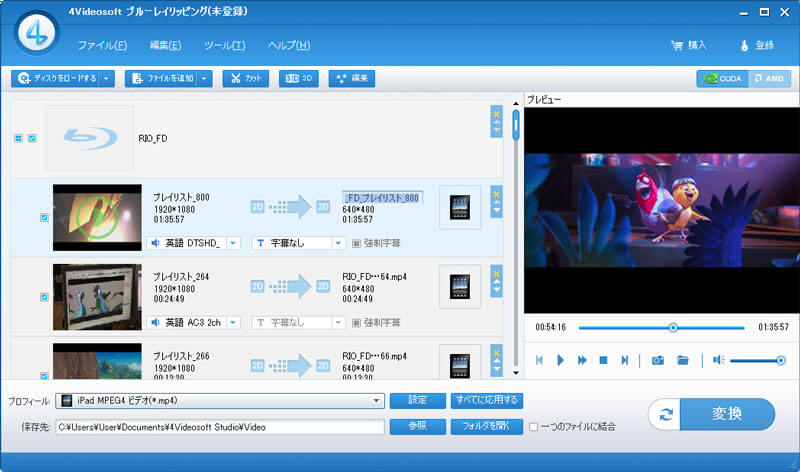
Task: Expand the profile dropdown iPad MPEG4
Action: coord(377,401)
